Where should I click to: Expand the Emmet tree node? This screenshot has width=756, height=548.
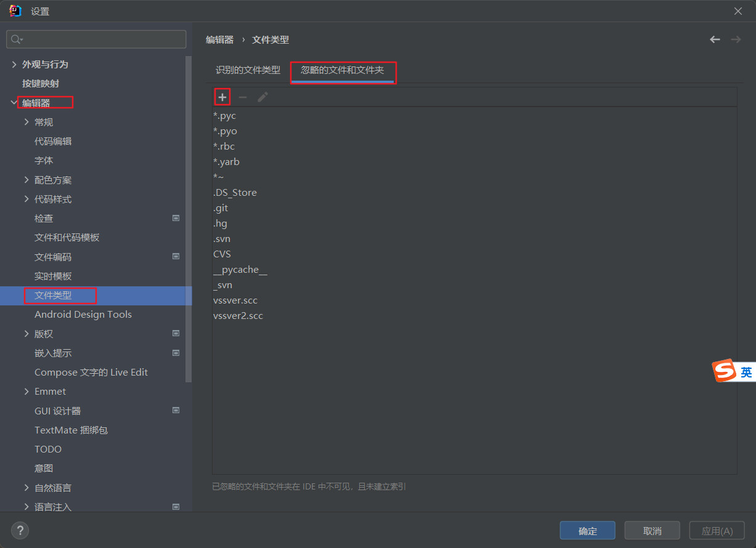coord(26,391)
